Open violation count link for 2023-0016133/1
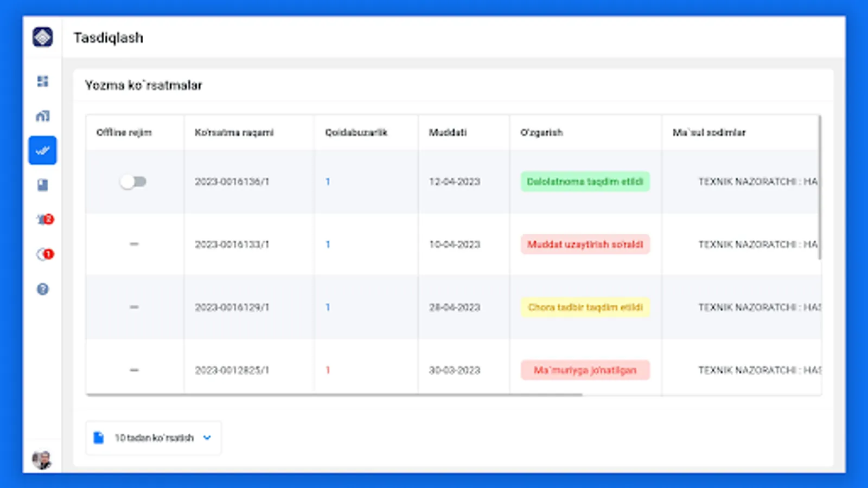 tap(328, 245)
